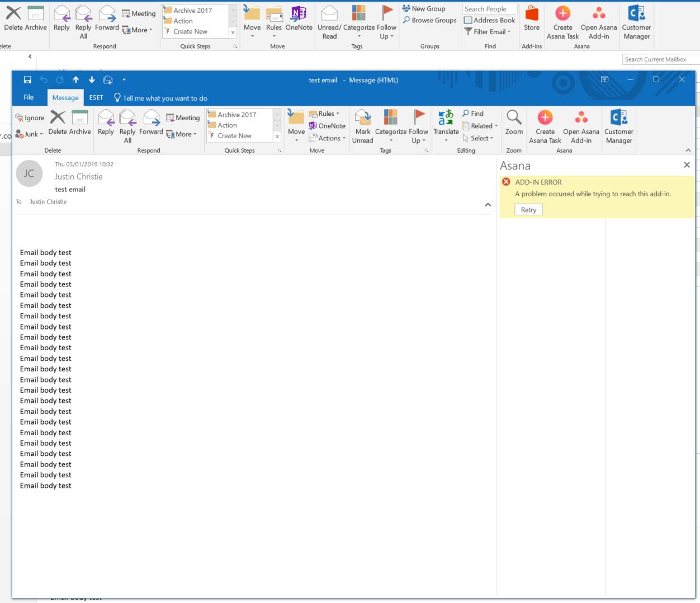This screenshot has width=700, height=603.
Task: Open Customize Quick Access Toolbar dropdown
Action: 124,80
